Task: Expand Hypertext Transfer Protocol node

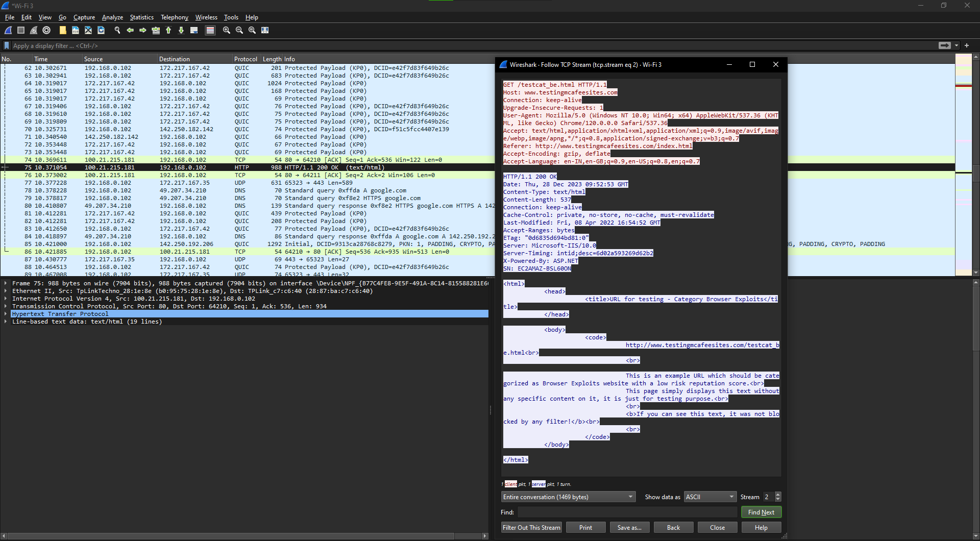Action: (x=6, y=314)
